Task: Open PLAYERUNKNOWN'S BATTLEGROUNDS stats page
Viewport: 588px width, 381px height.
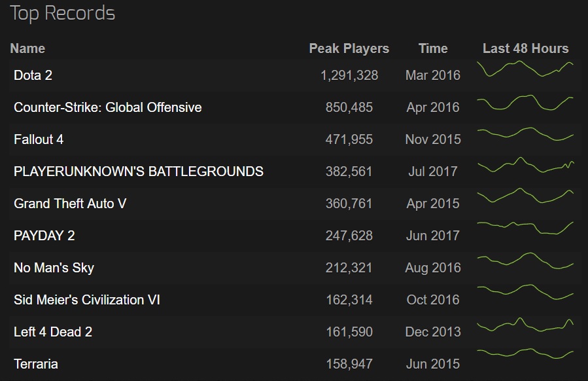Action: pos(138,172)
